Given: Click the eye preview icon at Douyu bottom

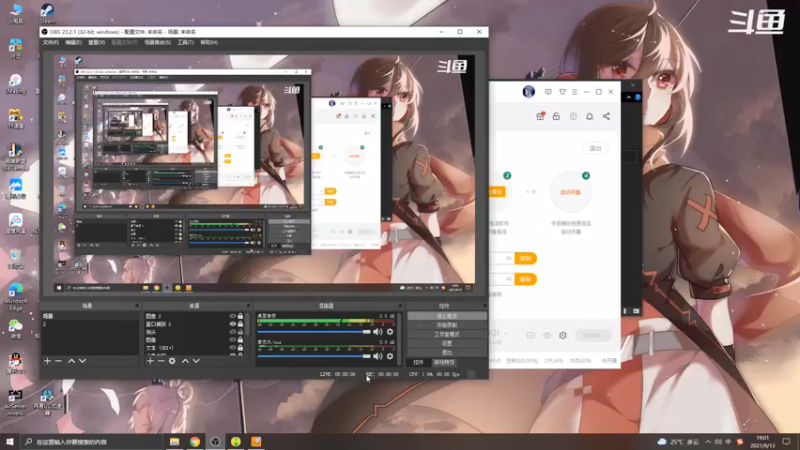Looking at the screenshot, I should [547, 335].
